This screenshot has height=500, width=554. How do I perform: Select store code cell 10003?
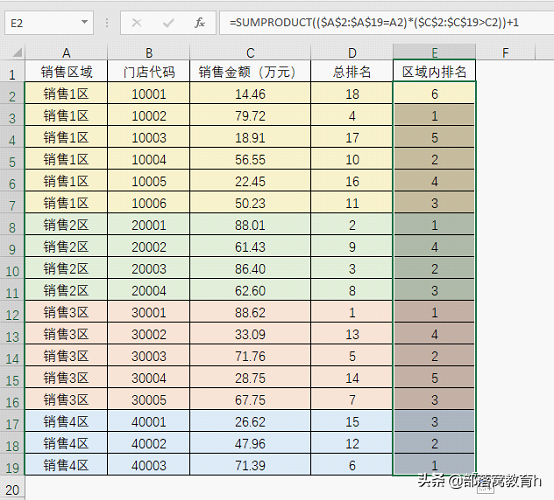pos(149,137)
